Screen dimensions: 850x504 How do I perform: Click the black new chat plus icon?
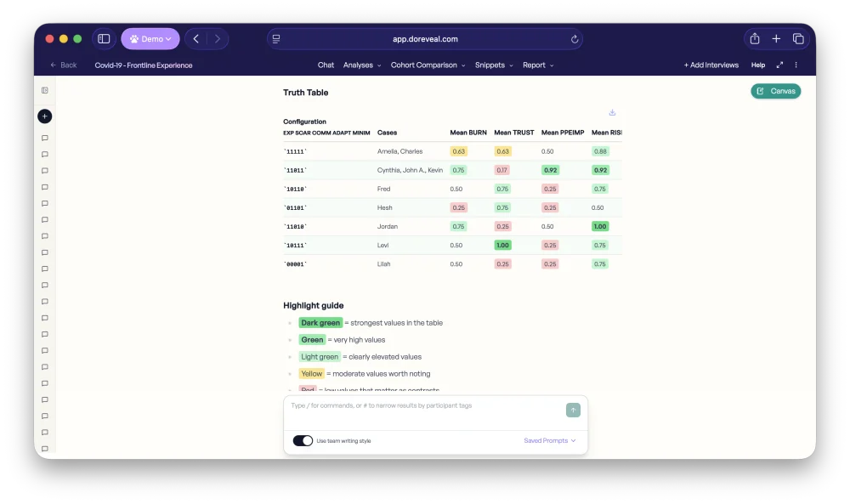(x=45, y=116)
